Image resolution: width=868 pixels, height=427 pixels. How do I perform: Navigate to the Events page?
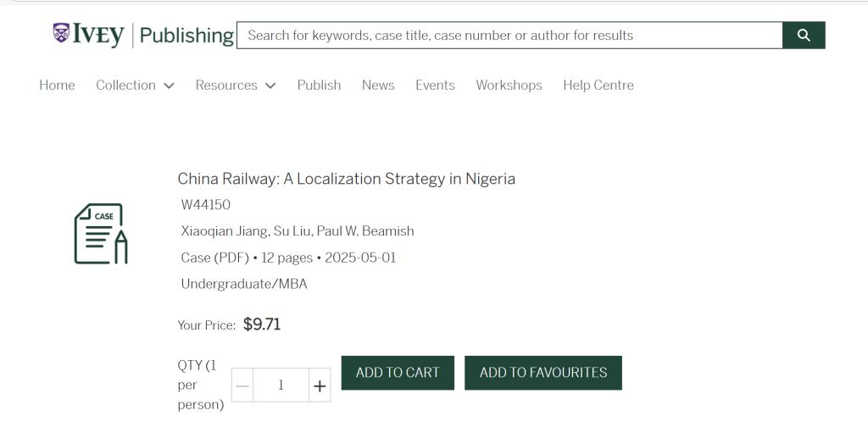(x=435, y=85)
